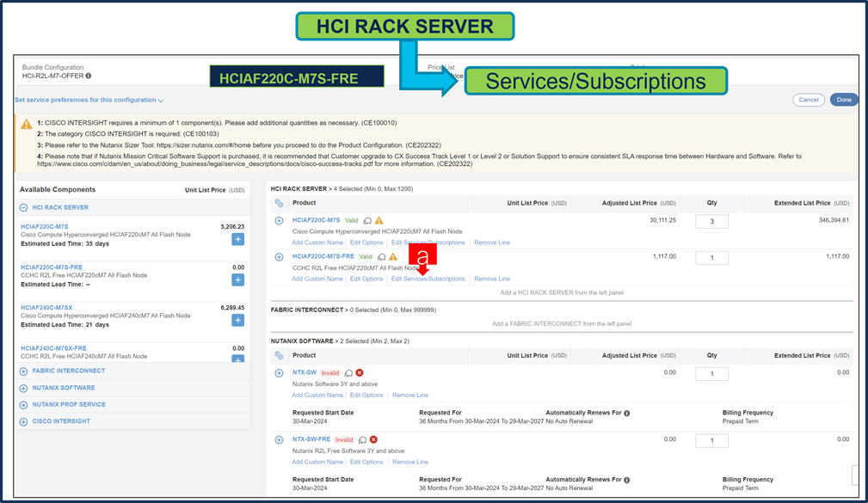Viewport: 868px width, 503px height.
Task: Expand the HCIAF220C-M7S-FRE selected row
Action: pos(279,257)
